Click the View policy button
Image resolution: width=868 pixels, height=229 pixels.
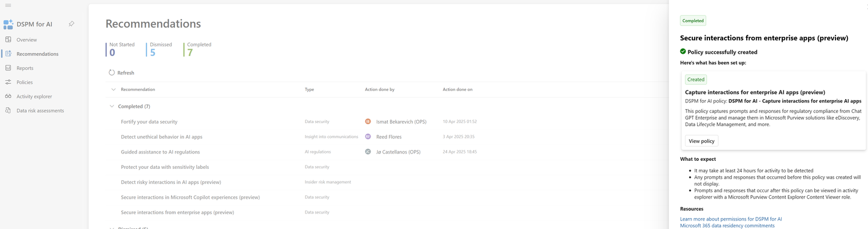702,141
